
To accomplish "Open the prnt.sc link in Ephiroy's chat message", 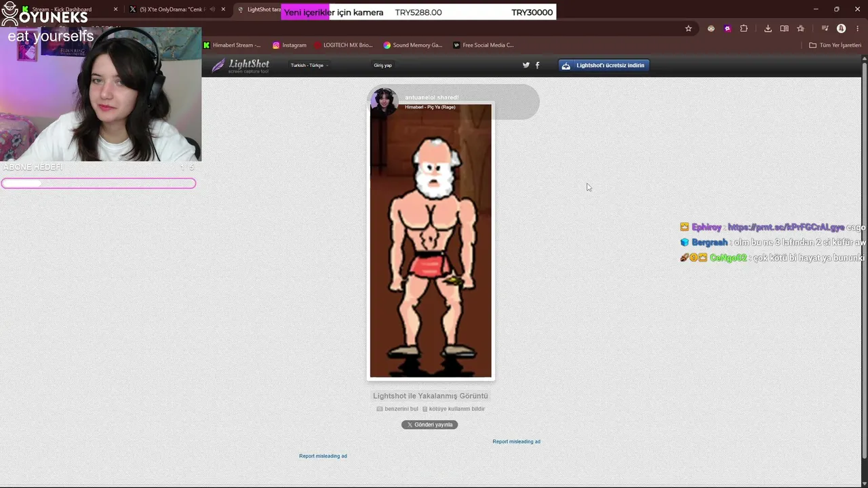I will click(786, 228).
